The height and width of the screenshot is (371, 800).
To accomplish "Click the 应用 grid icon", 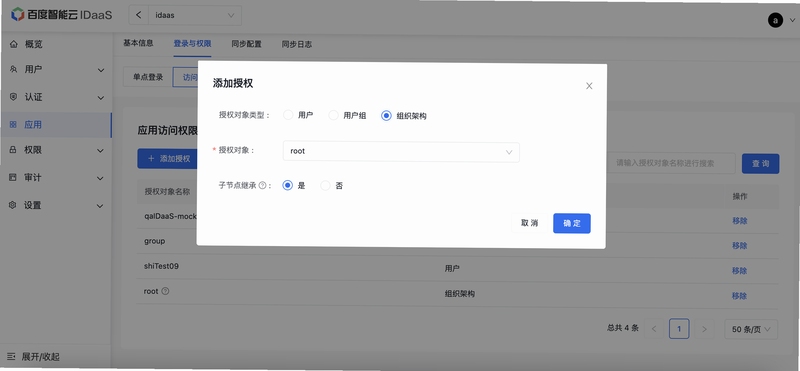I will tap(14, 125).
